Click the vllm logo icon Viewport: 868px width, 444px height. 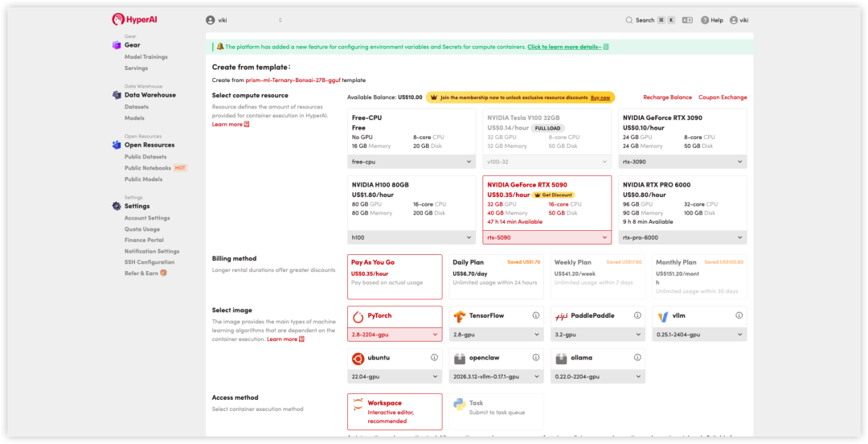click(x=662, y=316)
